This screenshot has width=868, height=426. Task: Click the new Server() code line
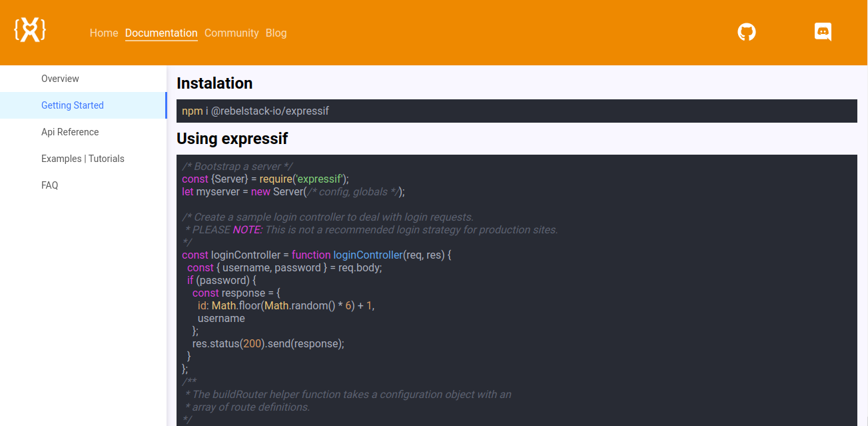[293, 191]
